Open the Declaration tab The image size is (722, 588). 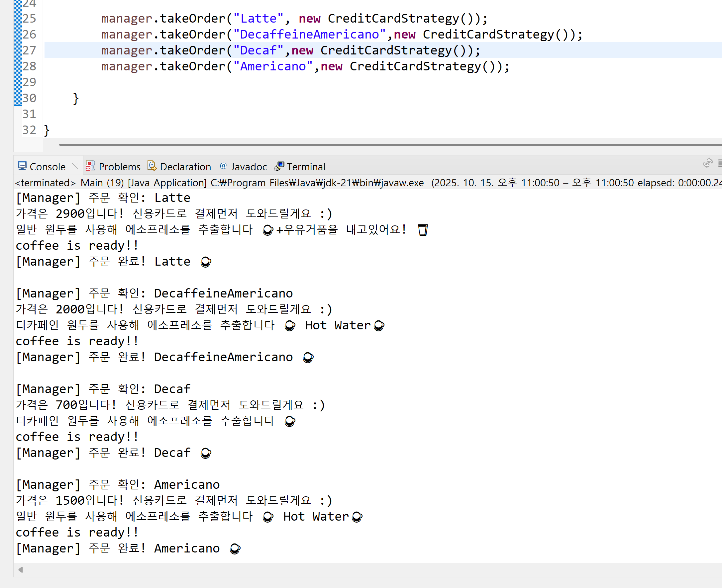pos(185,167)
